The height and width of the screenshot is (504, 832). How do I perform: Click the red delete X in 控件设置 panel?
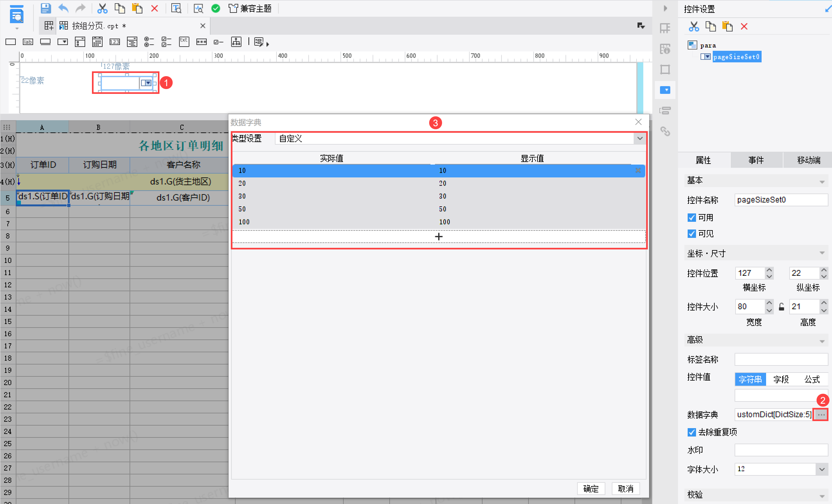[744, 26]
